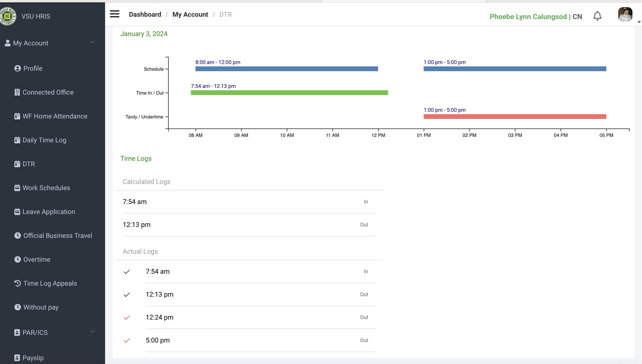Click the Profile person icon
The height and width of the screenshot is (364, 642).
(17, 68)
